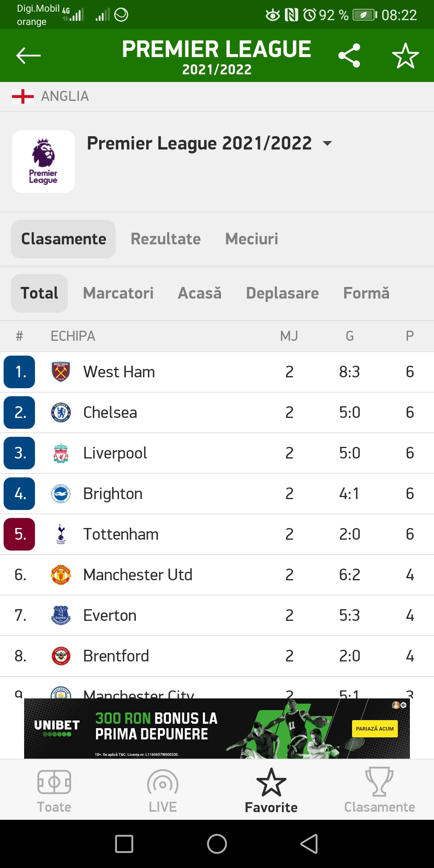This screenshot has width=434, height=868.
Task: Open the Toate section in bottom navigation
Action: [x=54, y=788]
